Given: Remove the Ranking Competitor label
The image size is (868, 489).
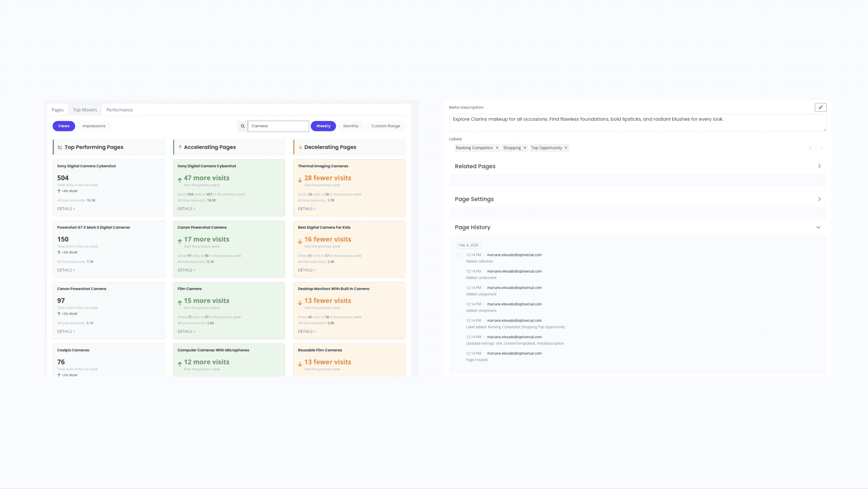Looking at the screenshot, I should tap(497, 148).
